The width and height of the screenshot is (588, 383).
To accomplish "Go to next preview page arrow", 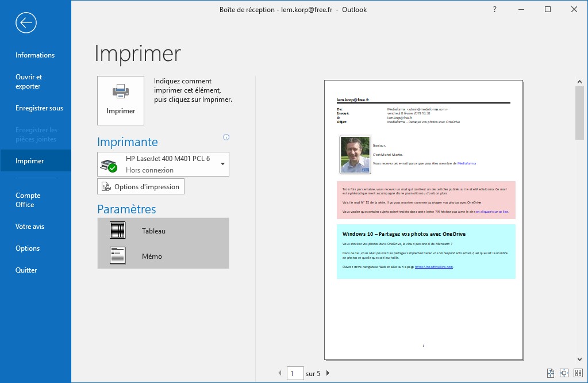I will [328, 374].
